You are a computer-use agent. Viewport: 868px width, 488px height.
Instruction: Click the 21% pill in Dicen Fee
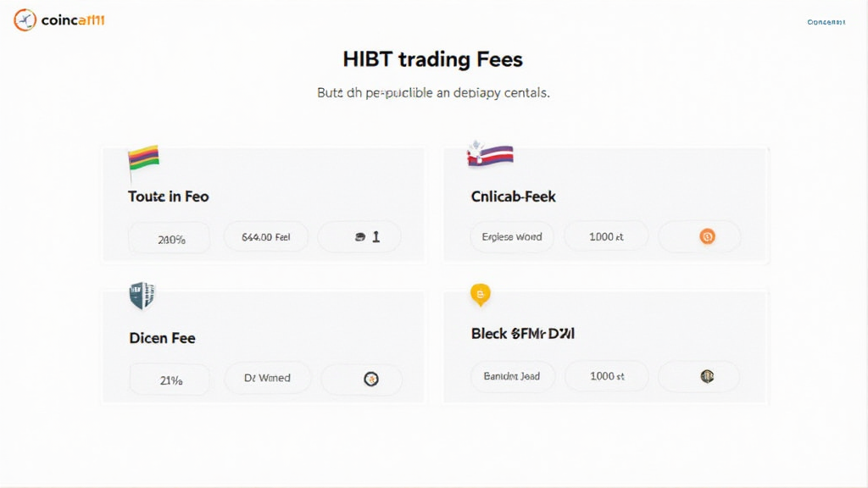[x=171, y=380]
